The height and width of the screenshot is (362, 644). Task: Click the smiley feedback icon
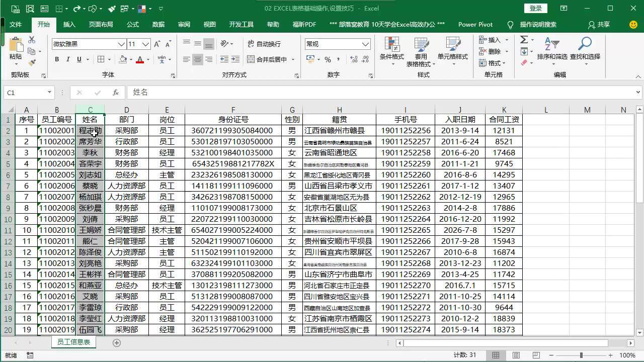point(633,24)
